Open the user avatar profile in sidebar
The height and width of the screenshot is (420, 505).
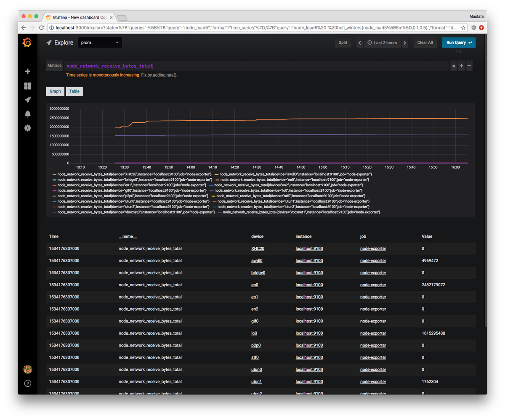pos(28,370)
